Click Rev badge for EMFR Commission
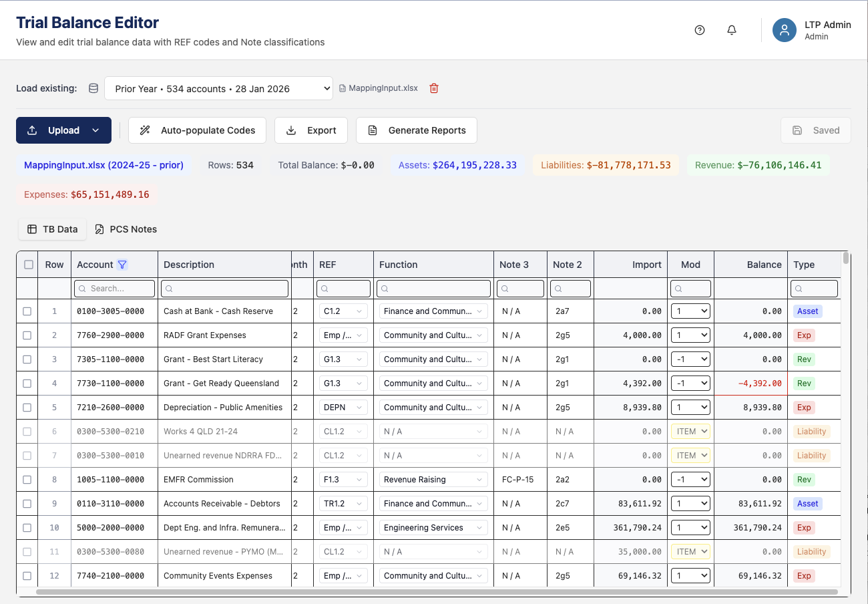 tap(804, 480)
